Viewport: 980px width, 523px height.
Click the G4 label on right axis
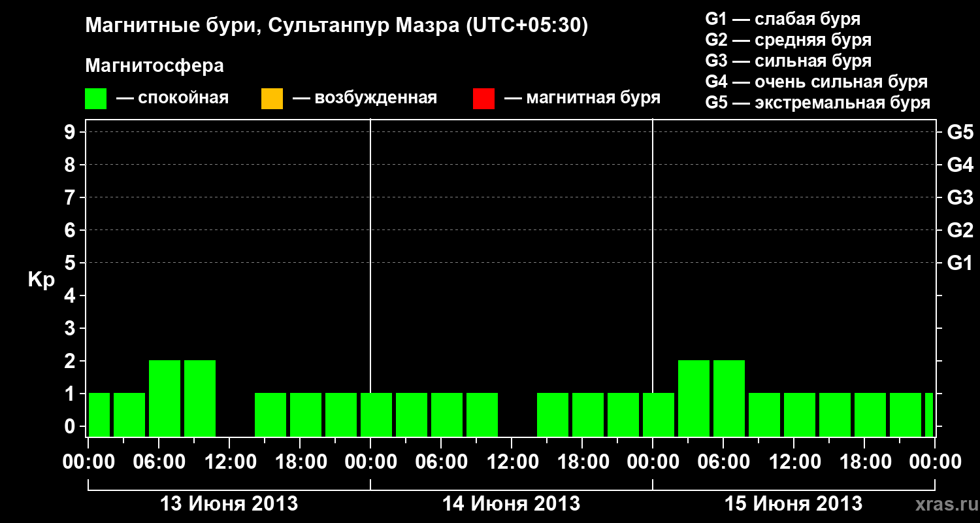click(x=960, y=165)
